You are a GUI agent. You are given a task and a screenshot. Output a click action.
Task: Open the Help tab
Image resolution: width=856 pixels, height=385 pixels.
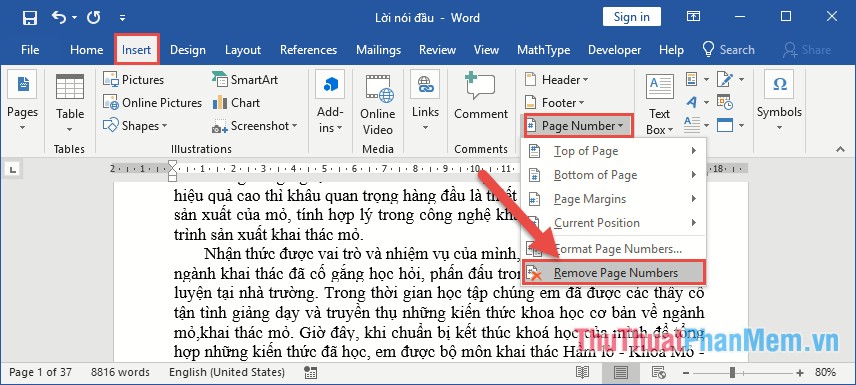point(671,50)
